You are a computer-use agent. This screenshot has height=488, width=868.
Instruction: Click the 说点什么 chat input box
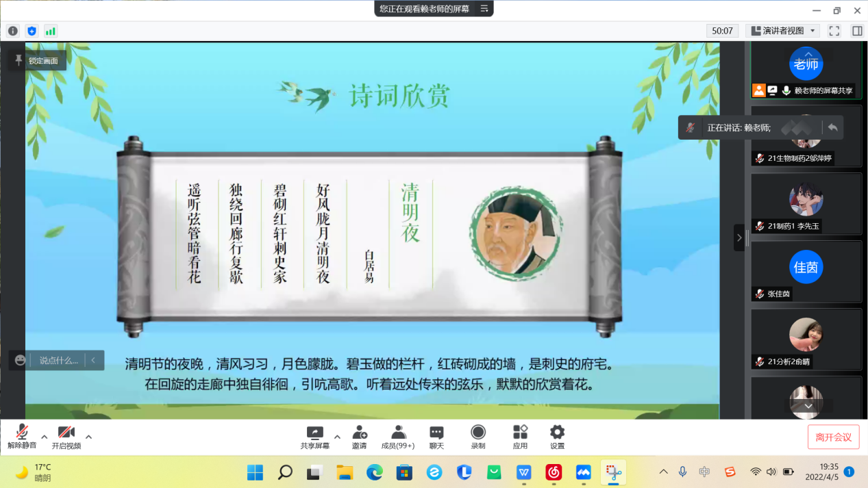pyautogui.click(x=58, y=360)
